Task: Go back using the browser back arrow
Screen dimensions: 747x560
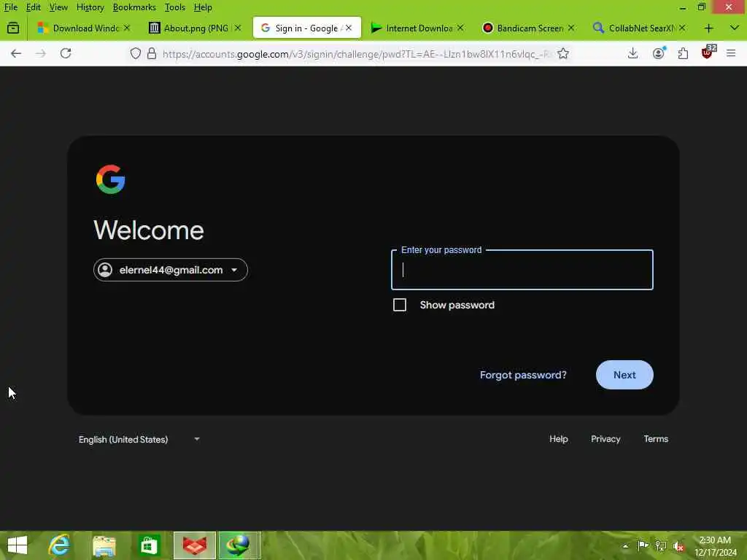Action: (16, 53)
